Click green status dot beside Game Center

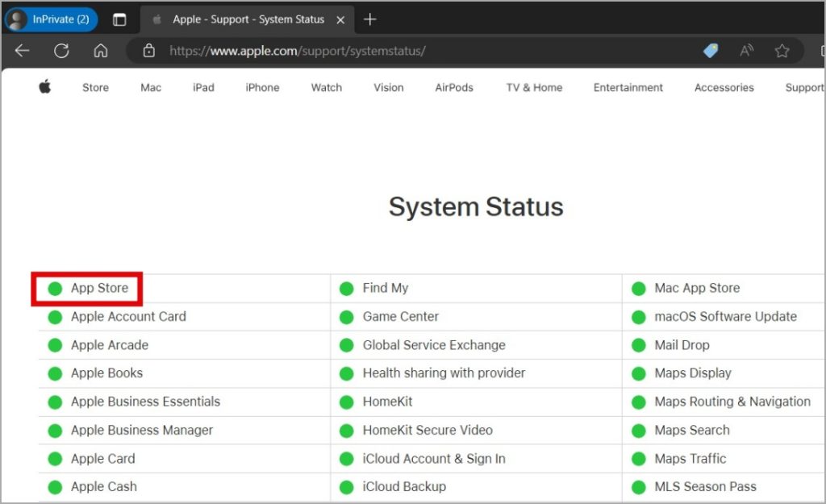(347, 317)
